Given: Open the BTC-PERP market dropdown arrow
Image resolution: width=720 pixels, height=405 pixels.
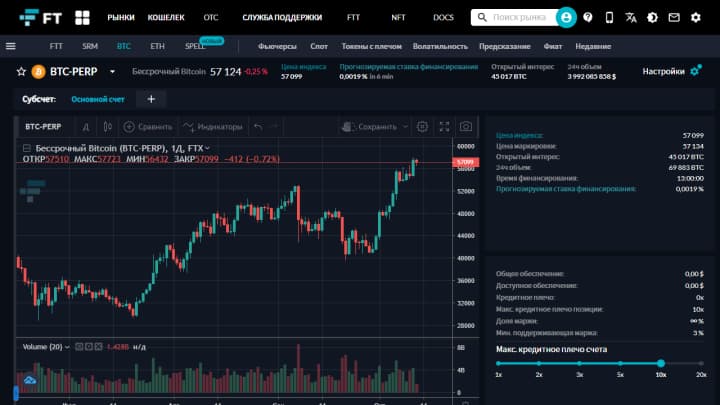Looking at the screenshot, I should [x=112, y=72].
